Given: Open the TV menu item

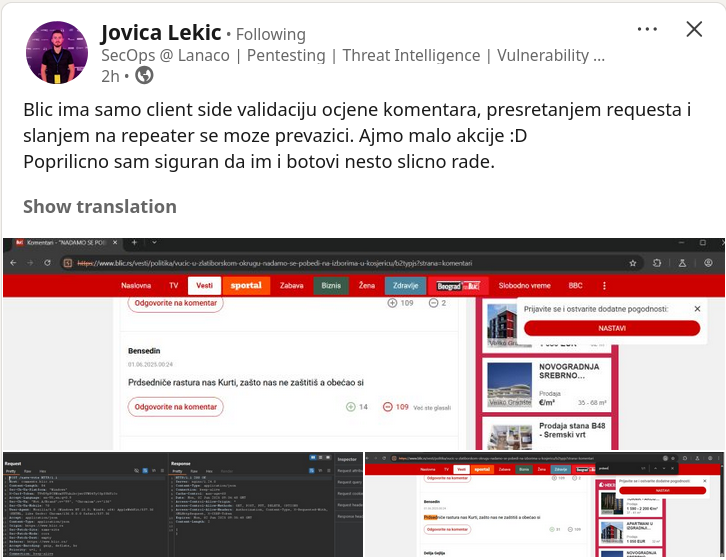Looking at the screenshot, I should click(174, 286).
